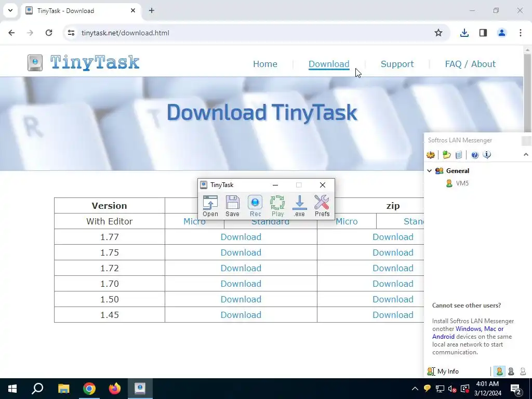
Task: Download version 1.45 exe
Action: click(x=241, y=315)
